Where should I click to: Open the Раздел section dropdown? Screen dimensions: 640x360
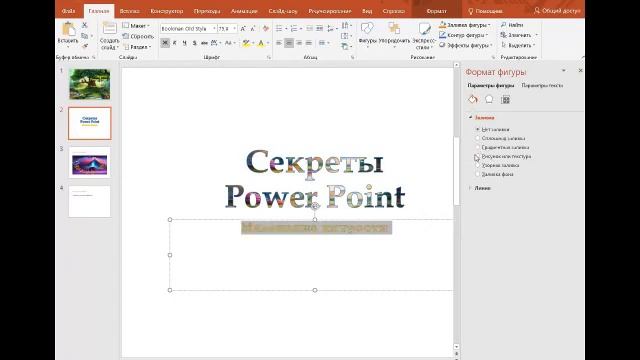138,47
